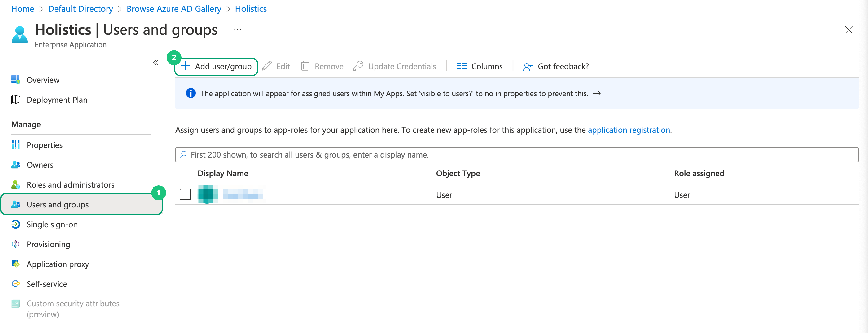Click the Columns list icon
The width and height of the screenshot is (868, 333).
click(x=461, y=66)
